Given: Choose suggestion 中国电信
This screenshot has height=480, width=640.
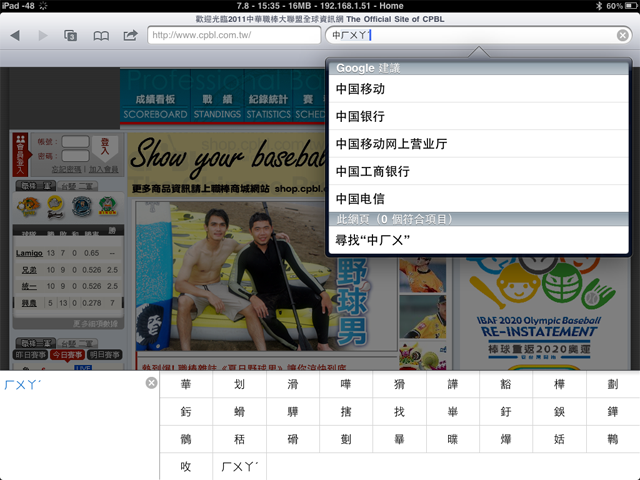Looking at the screenshot, I should 478,199.
